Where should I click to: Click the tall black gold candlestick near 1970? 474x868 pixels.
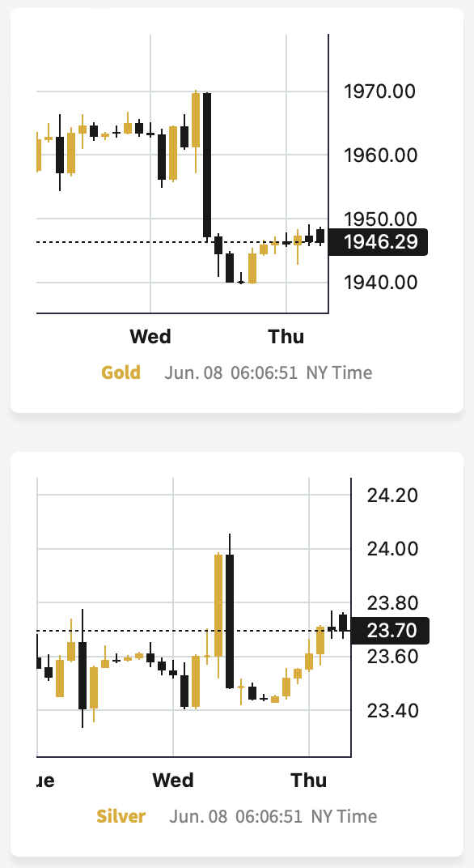(207, 165)
